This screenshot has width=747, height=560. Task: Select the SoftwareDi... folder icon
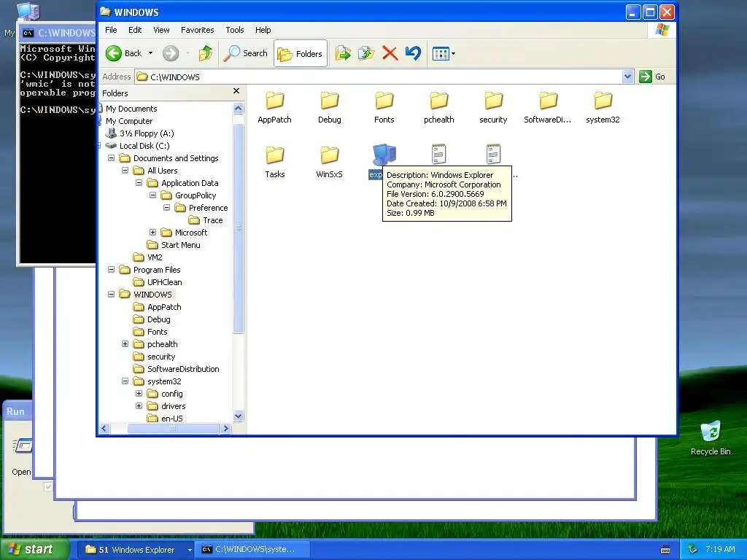point(548,101)
